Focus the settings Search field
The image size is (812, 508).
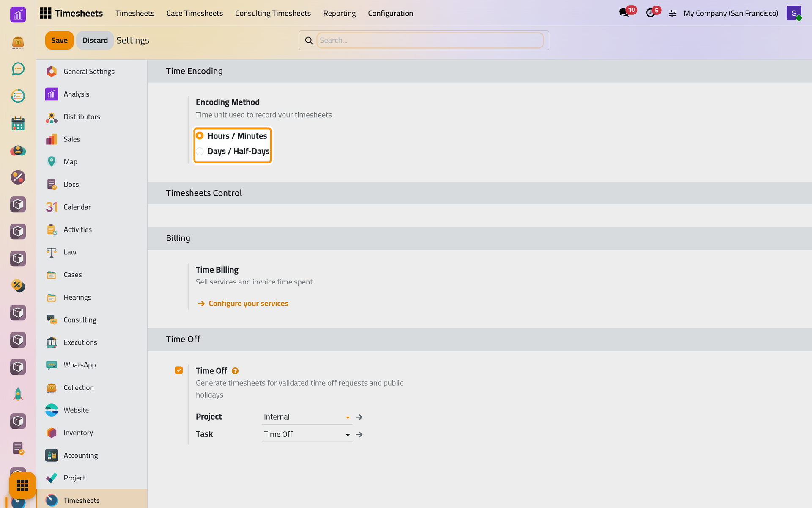(x=430, y=40)
